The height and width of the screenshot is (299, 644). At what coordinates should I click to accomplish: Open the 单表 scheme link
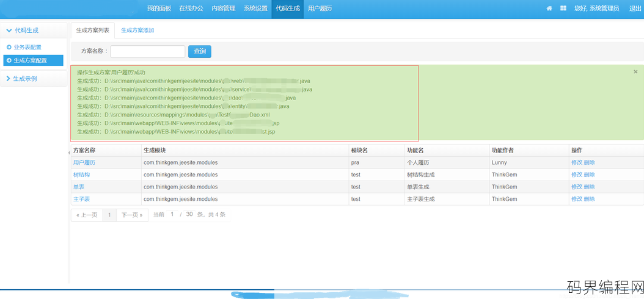tap(79, 187)
